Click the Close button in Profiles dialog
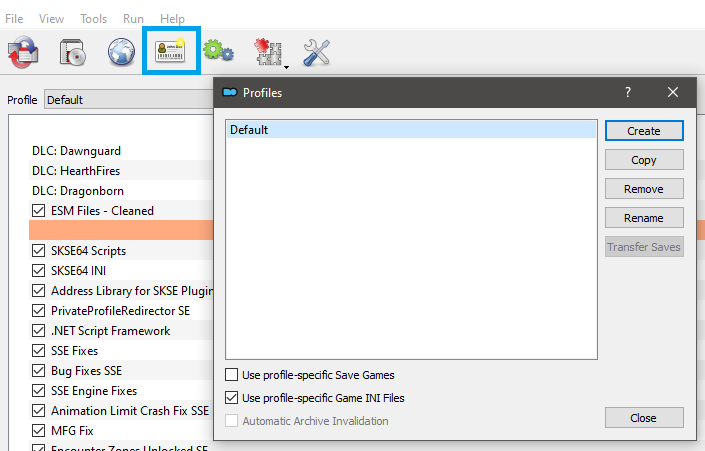 point(644,418)
